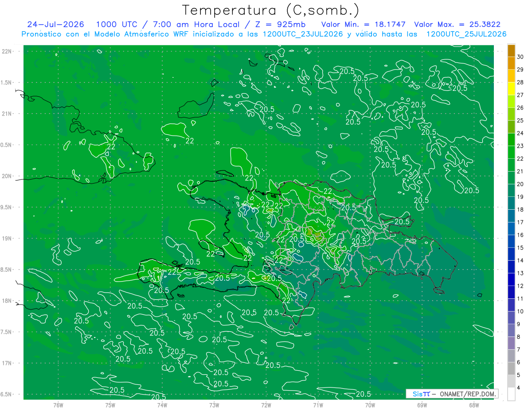Click the "69W" longitude axis label
Viewport: 532px width, 411px height.
pyautogui.click(x=422, y=405)
